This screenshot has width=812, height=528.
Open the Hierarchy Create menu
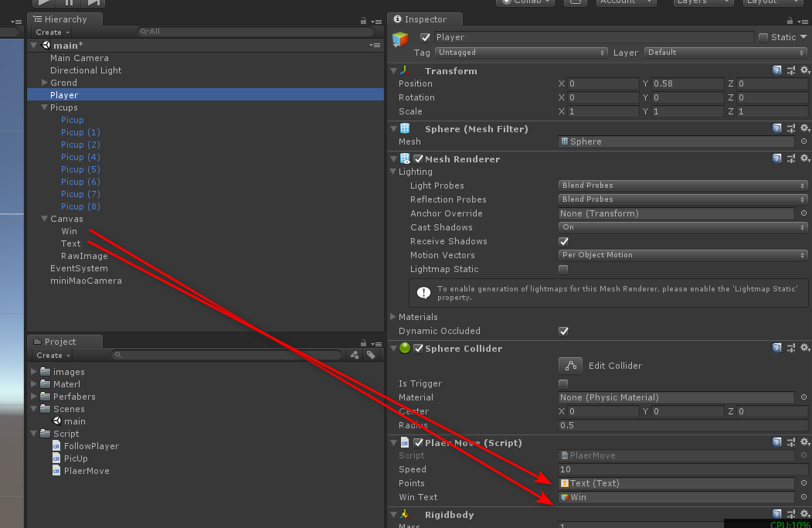pyautogui.click(x=53, y=32)
